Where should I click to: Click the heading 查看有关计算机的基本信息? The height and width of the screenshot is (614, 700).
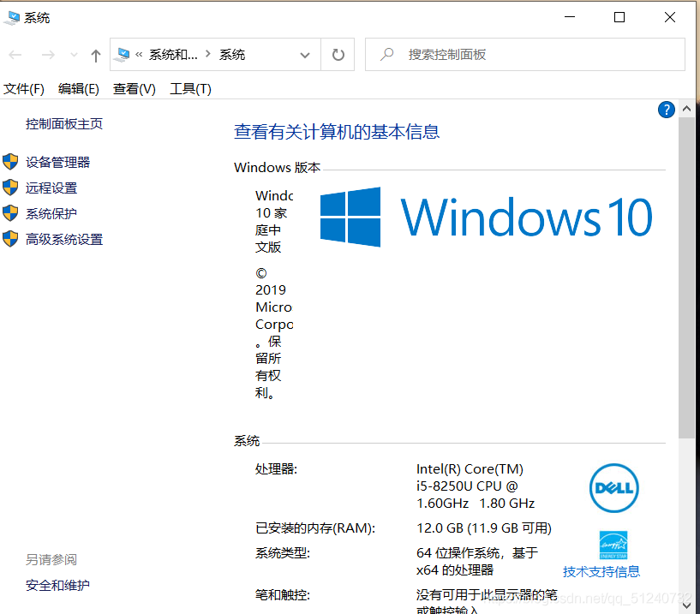tap(337, 132)
